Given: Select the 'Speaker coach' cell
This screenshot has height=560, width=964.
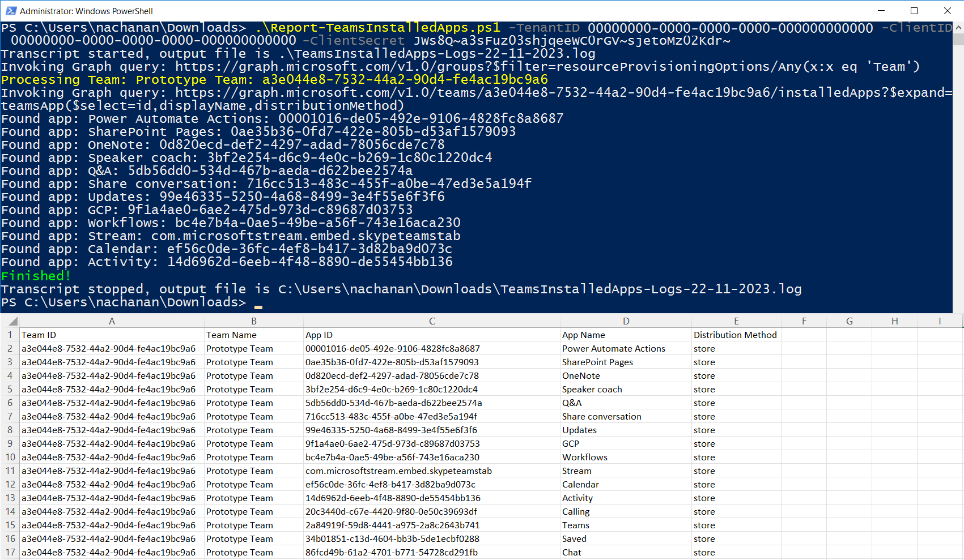Looking at the screenshot, I should click(x=626, y=389).
